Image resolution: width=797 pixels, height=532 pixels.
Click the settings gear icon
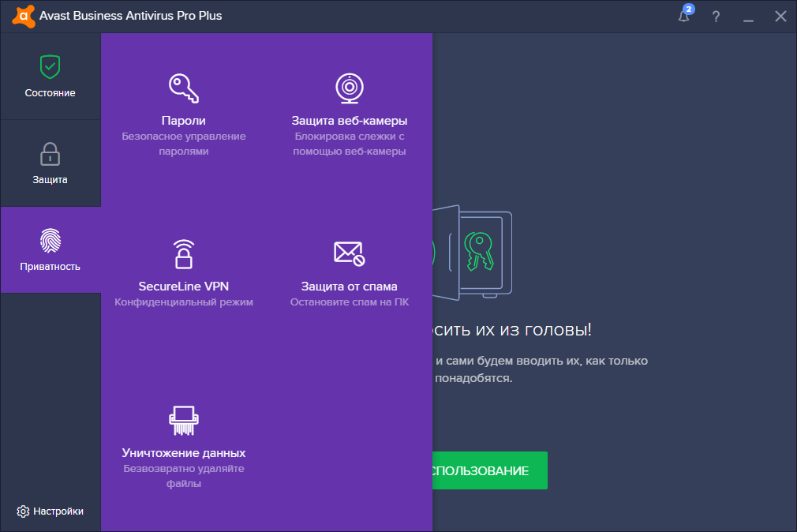tap(23, 511)
